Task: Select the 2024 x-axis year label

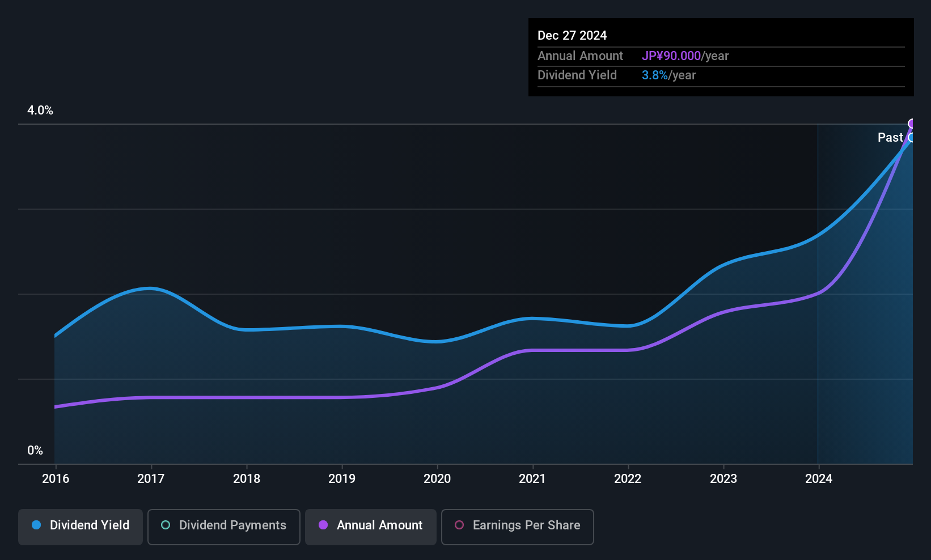Action: coord(819,479)
